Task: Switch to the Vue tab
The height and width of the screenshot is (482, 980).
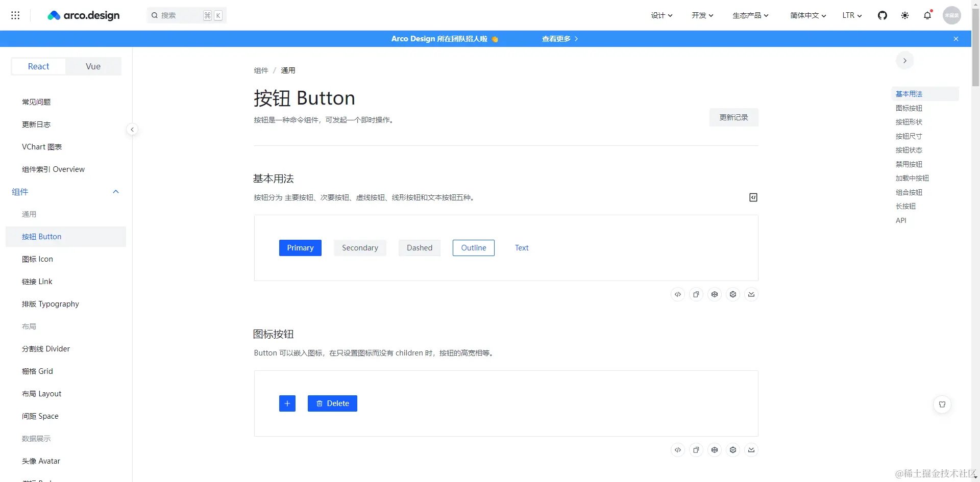Action: coord(93,66)
